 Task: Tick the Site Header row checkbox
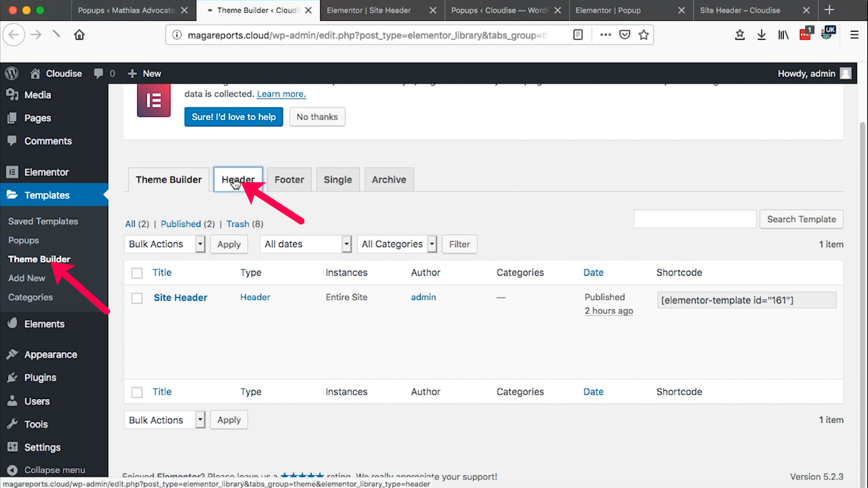point(137,298)
